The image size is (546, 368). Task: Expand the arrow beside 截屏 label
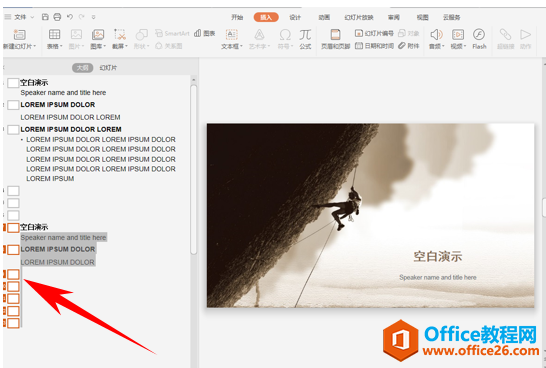click(x=126, y=46)
